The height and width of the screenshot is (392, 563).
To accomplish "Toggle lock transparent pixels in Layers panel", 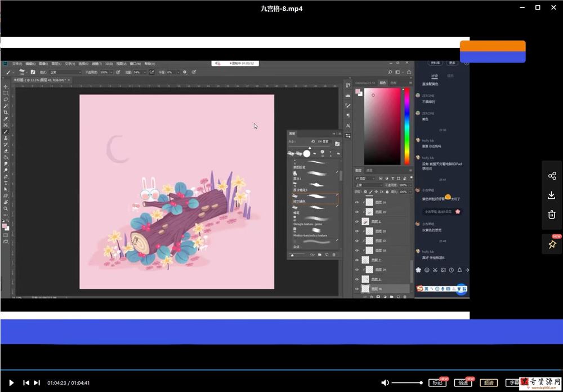I will (x=365, y=192).
